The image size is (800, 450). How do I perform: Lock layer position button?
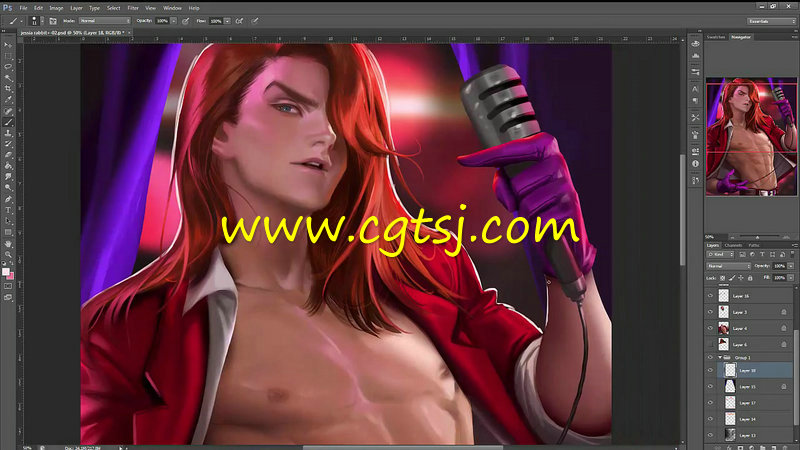click(741, 278)
